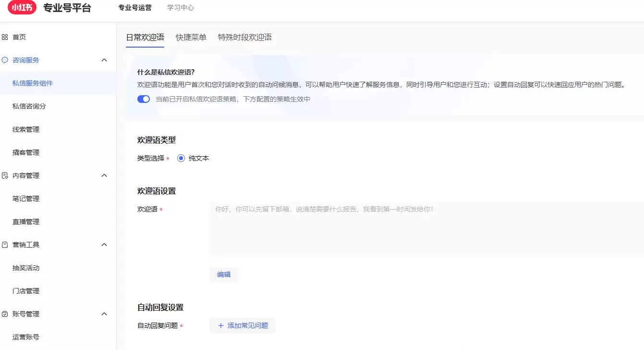Screen dimensions: 644x350
Task: Switch to the 特殊时段欢迎语 tab
Action: (x=245, y=37)
